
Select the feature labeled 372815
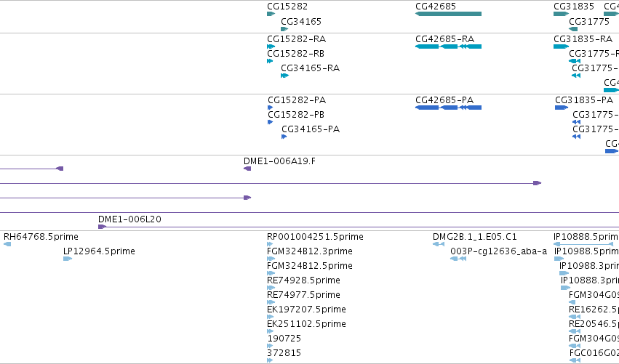click(x=284, y=353)
